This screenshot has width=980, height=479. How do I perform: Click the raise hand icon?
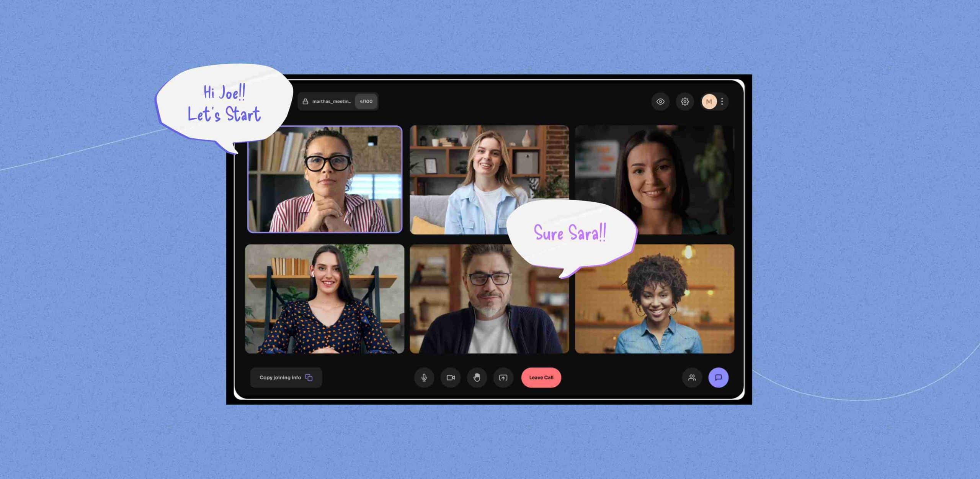click(476, 377)
